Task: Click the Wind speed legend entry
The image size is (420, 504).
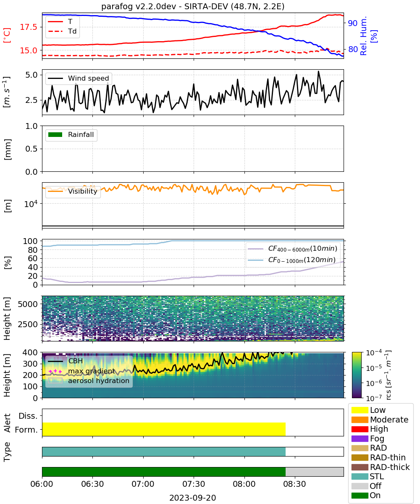Action: tap(79, 78)
